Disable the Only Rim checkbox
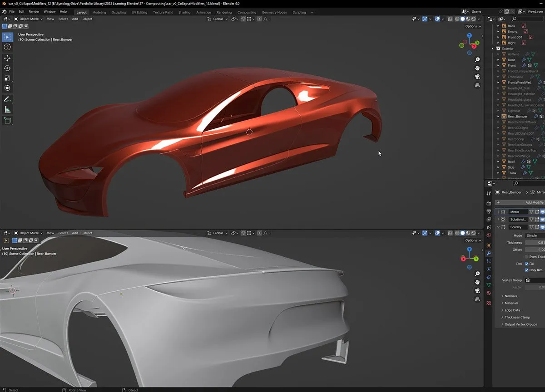 (526, 270)
